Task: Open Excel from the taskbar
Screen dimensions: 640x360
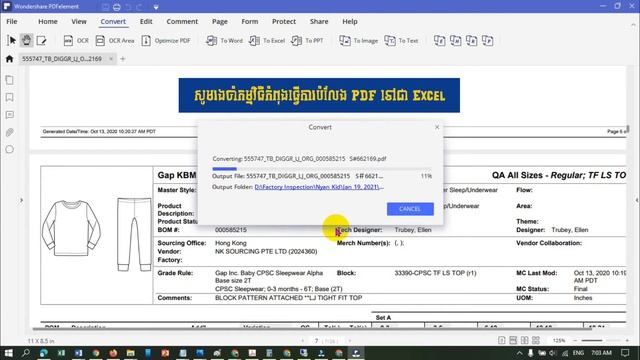Action: 61,353
